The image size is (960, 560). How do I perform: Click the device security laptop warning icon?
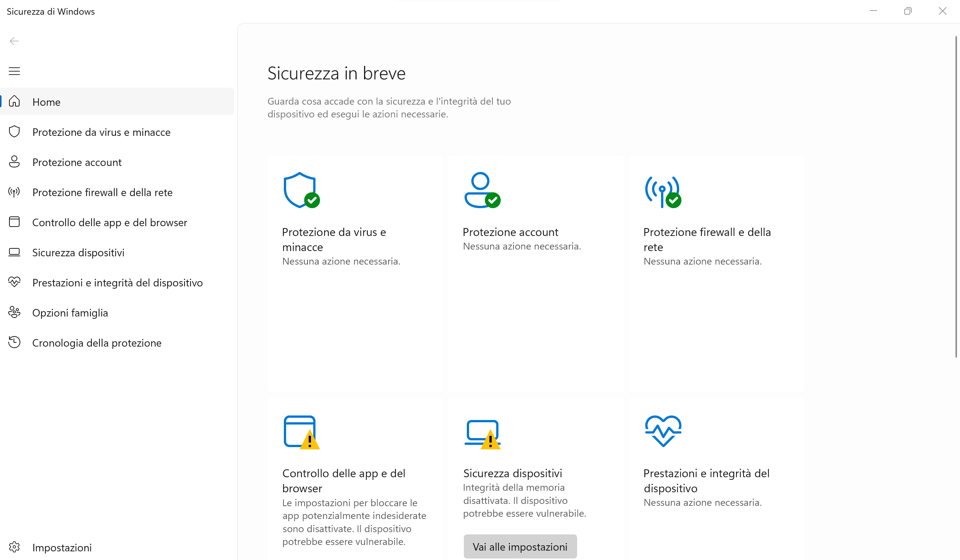[x=482, y=434]
